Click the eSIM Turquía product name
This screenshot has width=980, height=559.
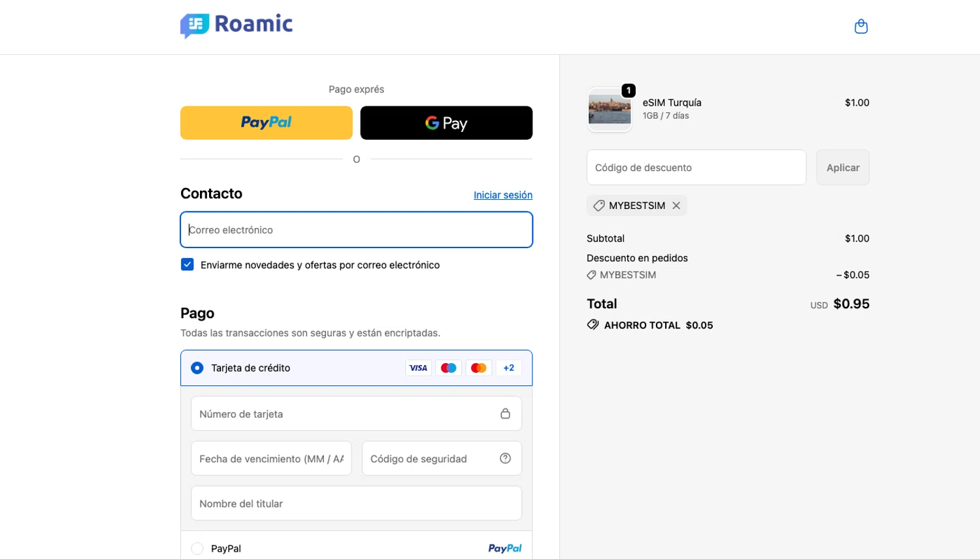click(672, 103)
